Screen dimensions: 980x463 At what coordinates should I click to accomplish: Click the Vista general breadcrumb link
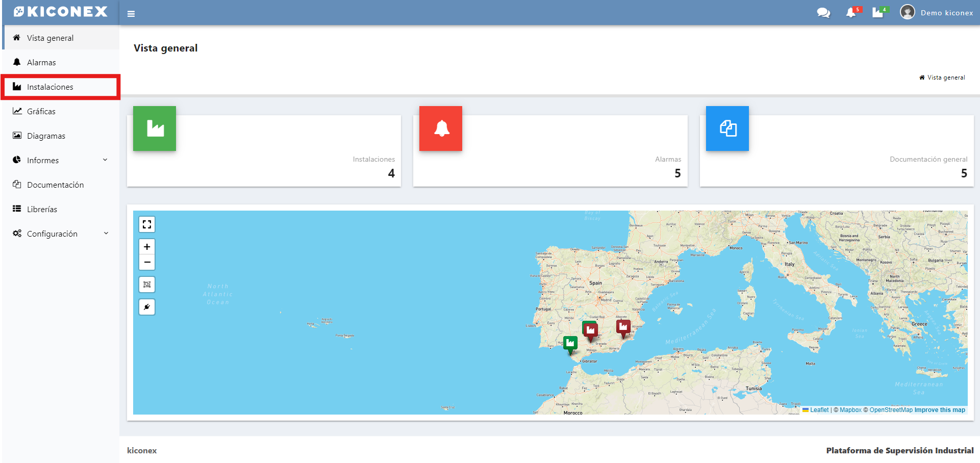click(x=946, y=78)
